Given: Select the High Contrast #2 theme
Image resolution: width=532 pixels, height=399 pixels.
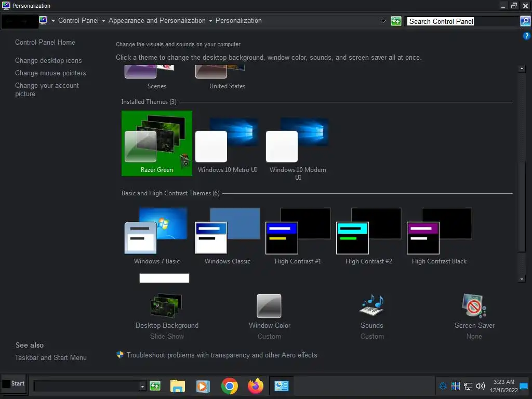Looking at the screenshot, I should click(368, 236).
